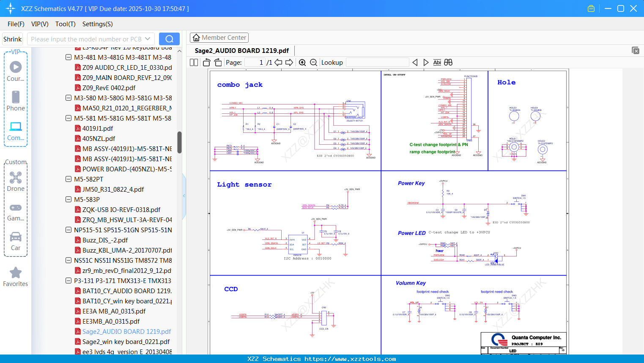Rotate page clockwise
Viewport: 644px width, 363px height.
coord(218,63)
